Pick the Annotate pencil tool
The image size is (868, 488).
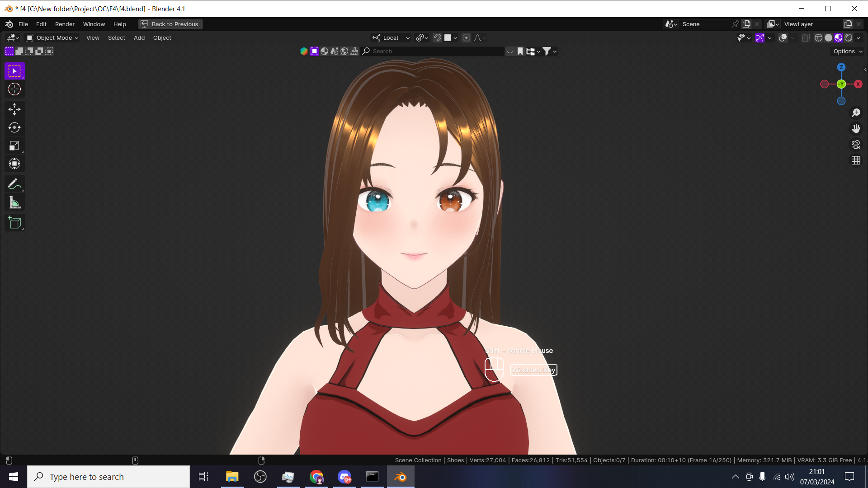click(14, 184)
